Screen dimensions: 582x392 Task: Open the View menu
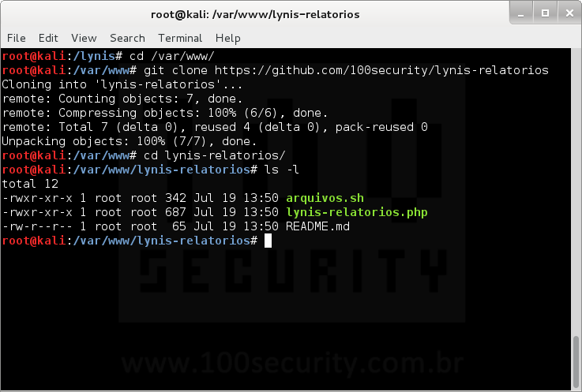83,38
